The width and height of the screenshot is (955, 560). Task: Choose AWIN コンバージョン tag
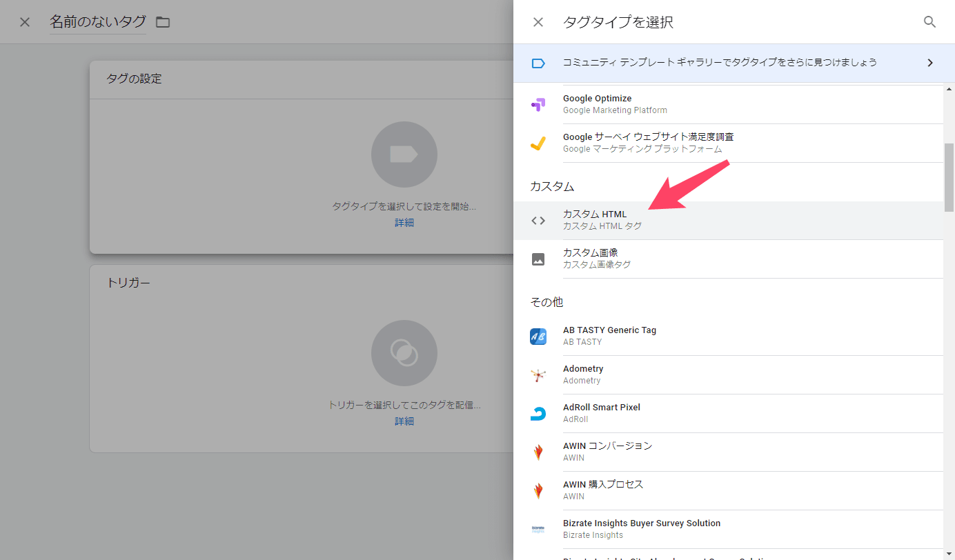(728, 452)
